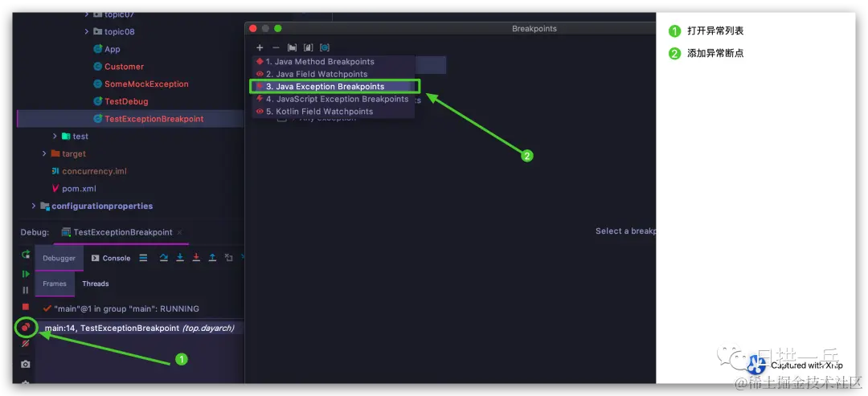Click the Drop Frame icon
Image resolution: width=868 pixels, height=396 pixels.
click(x=228, y=258)
